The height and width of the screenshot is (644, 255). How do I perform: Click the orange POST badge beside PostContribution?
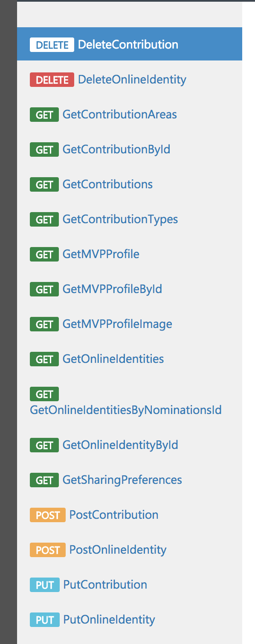tap(47, 515)
